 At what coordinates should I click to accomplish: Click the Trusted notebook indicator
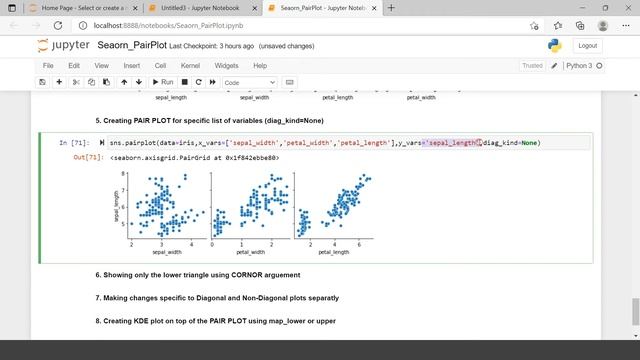tap(532, 66)
